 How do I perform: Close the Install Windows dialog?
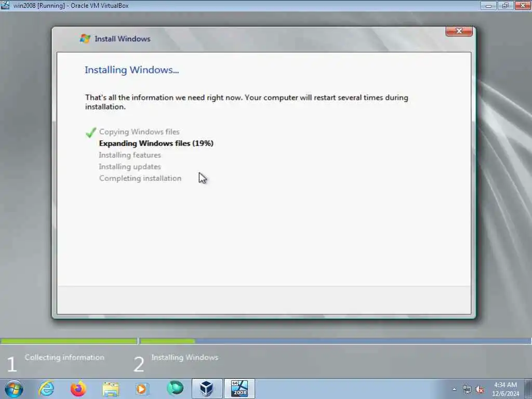(459, 31)
